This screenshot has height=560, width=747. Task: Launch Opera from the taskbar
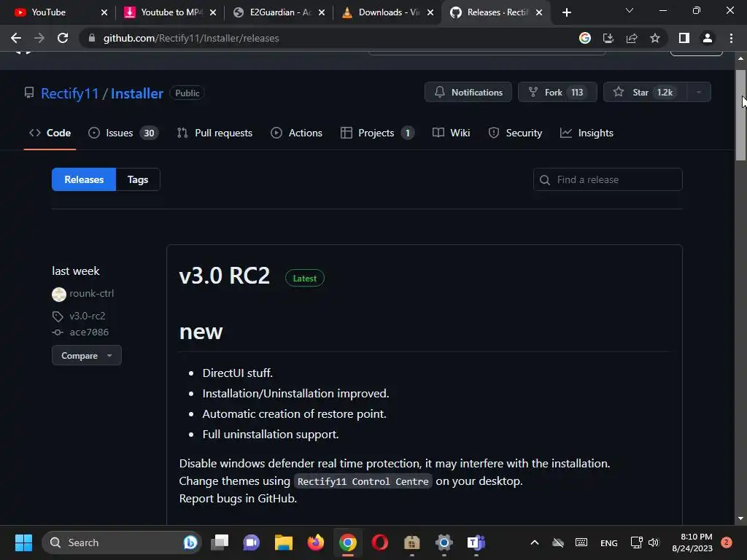coord(379,542)
